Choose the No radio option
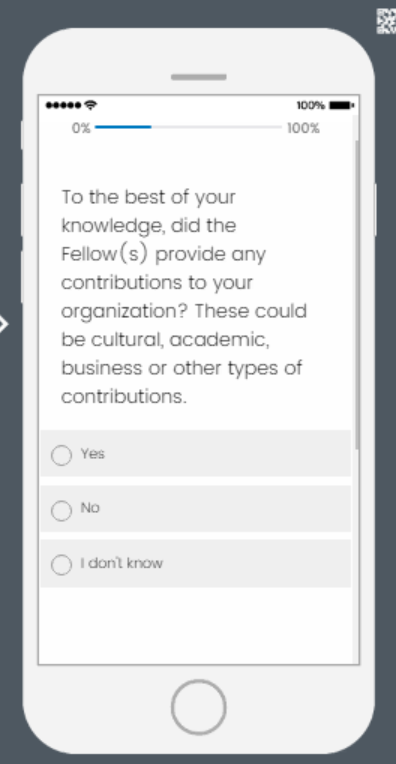This screenshot has height=764, width=396. click(x=61, y=510)
